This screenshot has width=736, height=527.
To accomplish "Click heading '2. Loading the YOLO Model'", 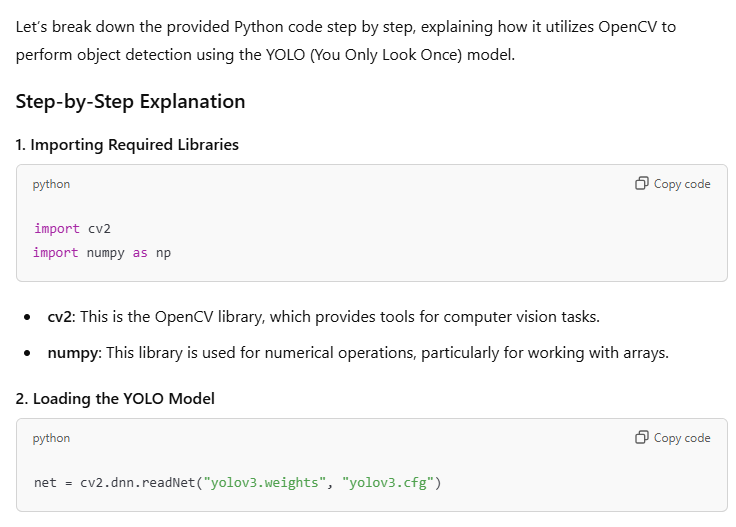I will [115, 398].
